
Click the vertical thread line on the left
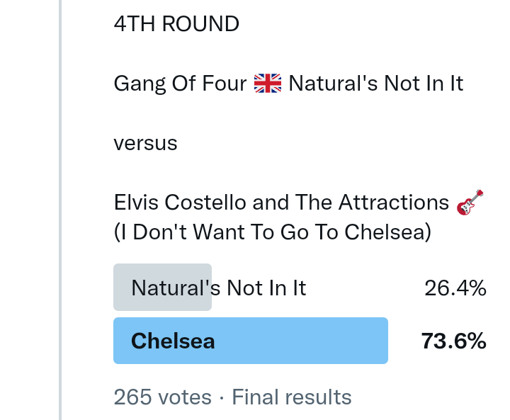[60, 212]
